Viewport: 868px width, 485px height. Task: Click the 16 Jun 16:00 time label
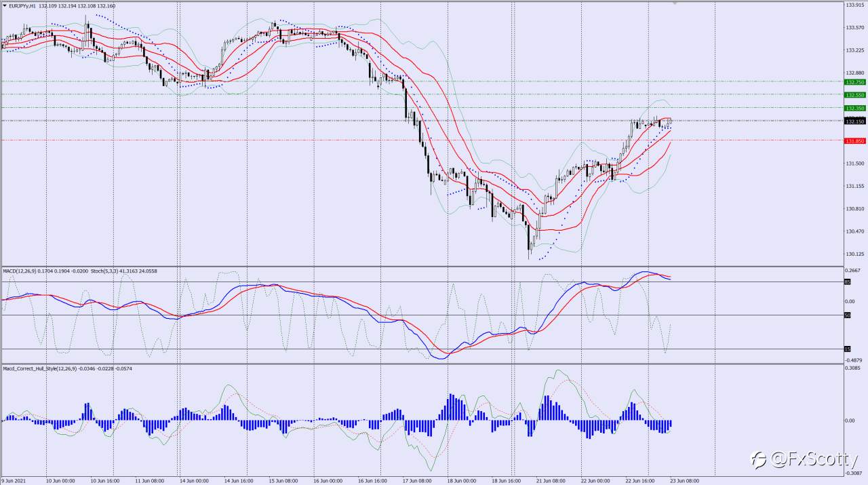click(x=372, y=480)
